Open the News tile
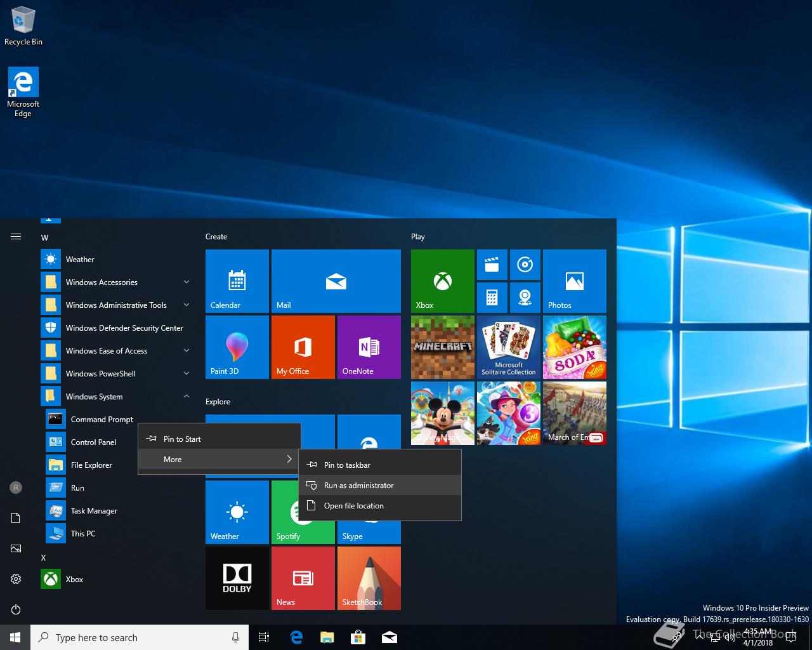This screenshot has height=650, width=812. coord(303,578)
